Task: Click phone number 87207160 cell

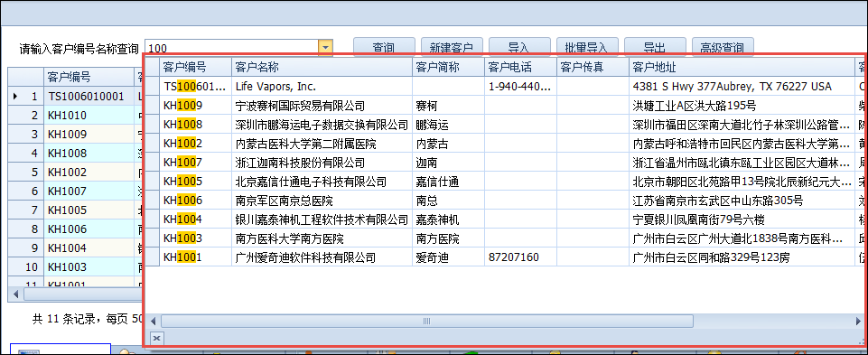Action: [520, 257]
